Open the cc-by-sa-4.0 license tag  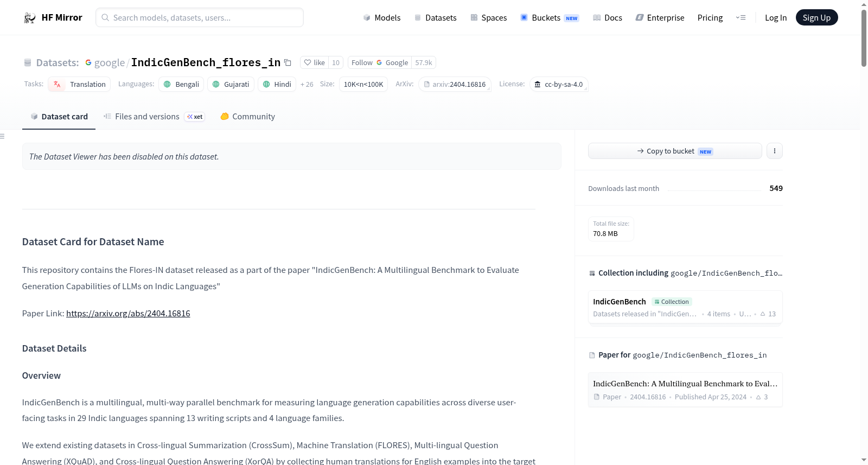pos(559,84)
